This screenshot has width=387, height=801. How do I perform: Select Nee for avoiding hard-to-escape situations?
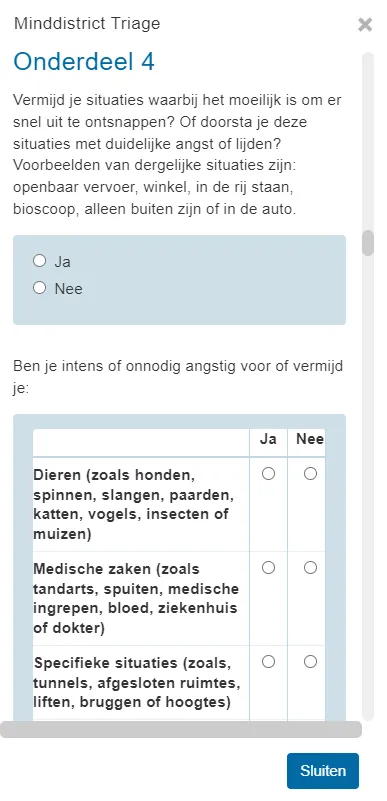pos(40,288)
